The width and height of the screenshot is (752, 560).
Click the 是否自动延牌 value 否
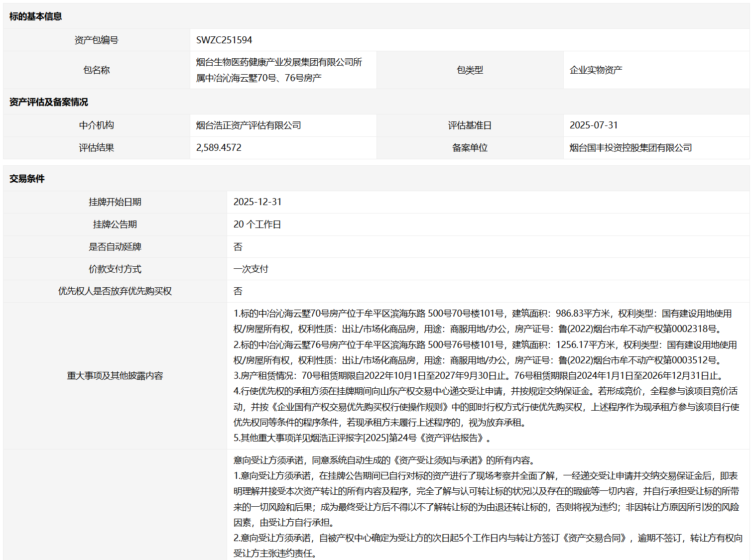pyautogui.click(x=238, y=247)
